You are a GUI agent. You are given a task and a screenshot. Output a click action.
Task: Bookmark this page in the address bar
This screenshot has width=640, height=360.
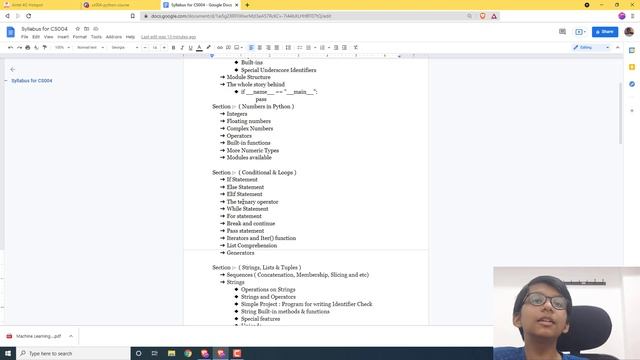(x=133, y=16)
